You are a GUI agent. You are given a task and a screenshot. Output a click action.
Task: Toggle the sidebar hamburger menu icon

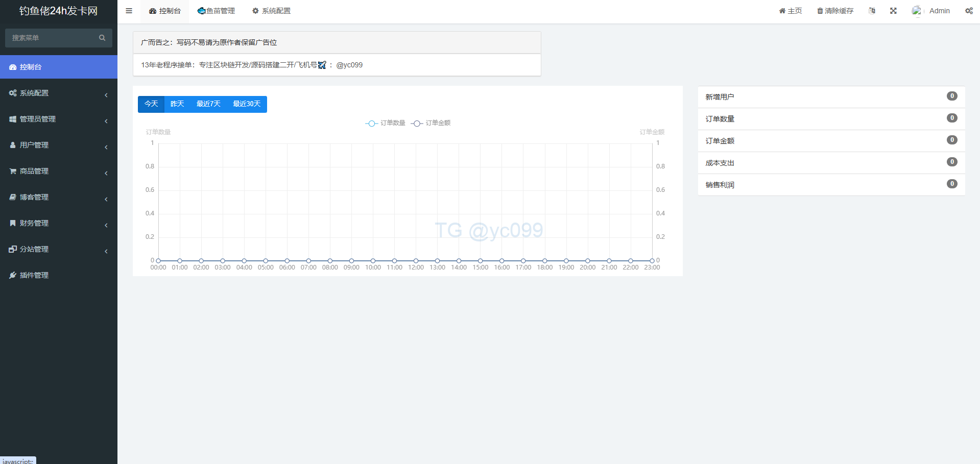click(x=129, y=11)
